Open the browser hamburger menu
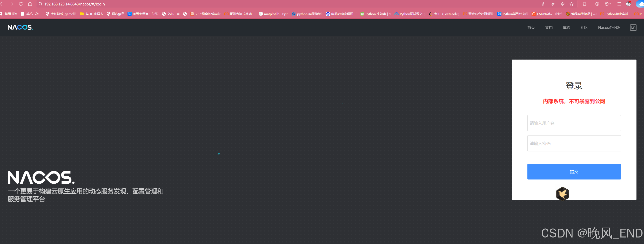This screenshot has height=244, width=644. click(x=619, y=4)
